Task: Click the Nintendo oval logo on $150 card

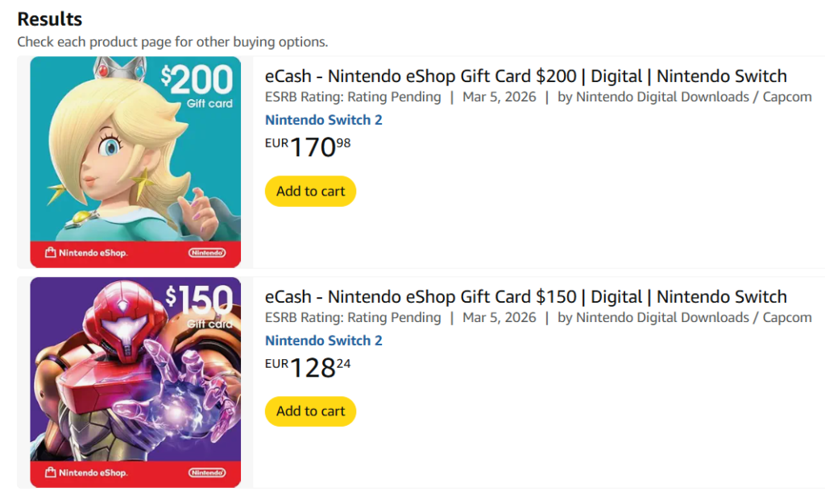Action: [x=207, y=473]
